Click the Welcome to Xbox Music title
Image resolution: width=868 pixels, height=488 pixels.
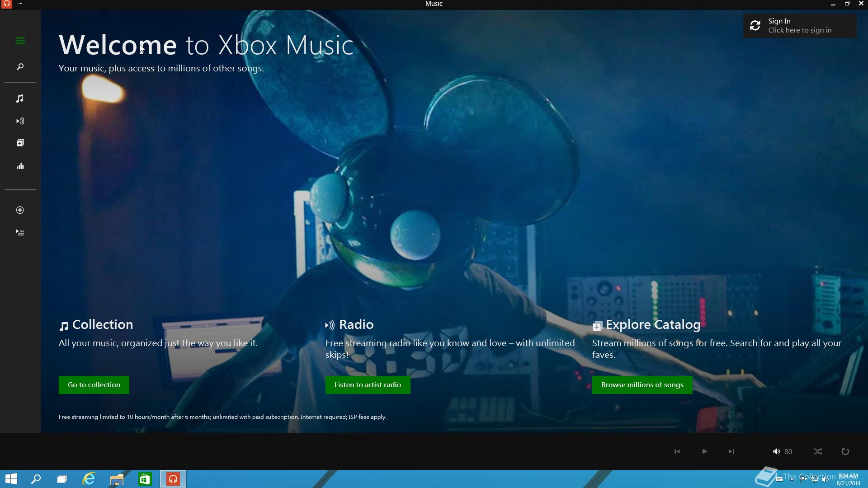point(206,45)
